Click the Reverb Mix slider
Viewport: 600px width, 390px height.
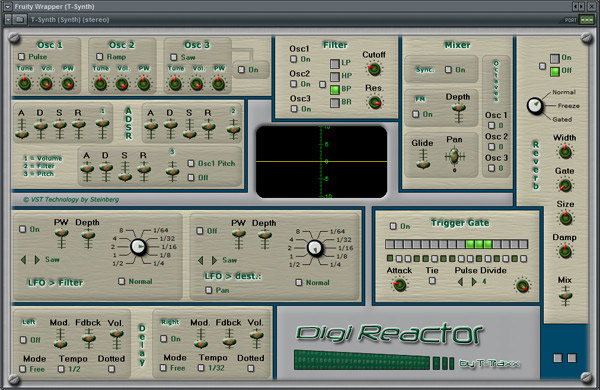(x=565, y=295)
